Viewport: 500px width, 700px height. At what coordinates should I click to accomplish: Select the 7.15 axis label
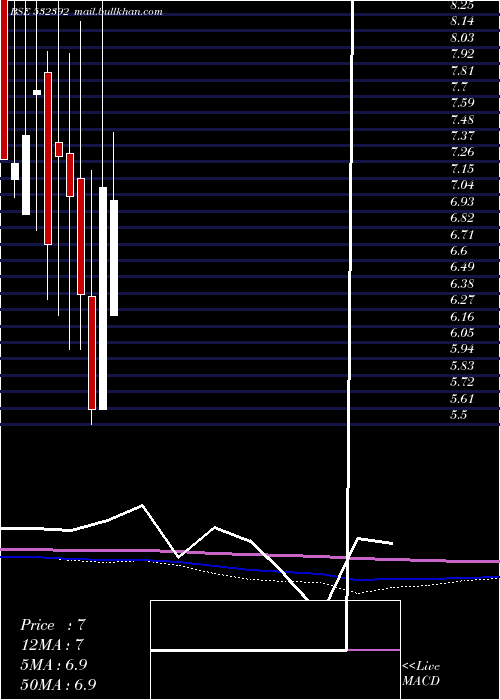pyautogui.click(x=462, y=169)
